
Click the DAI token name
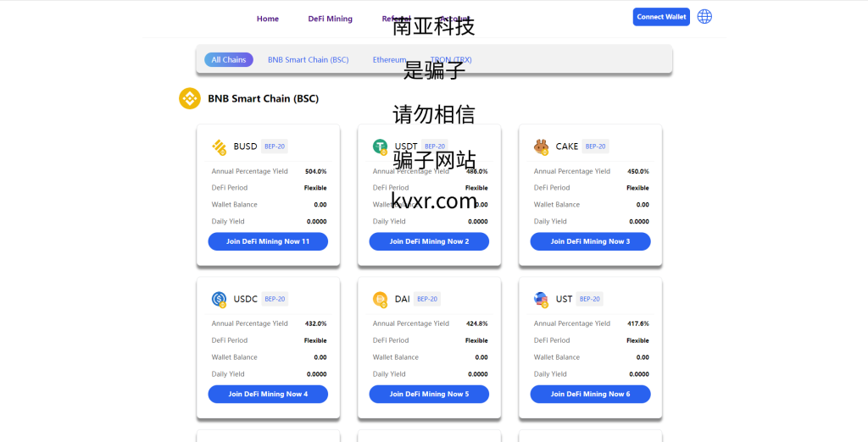point(403,299)
